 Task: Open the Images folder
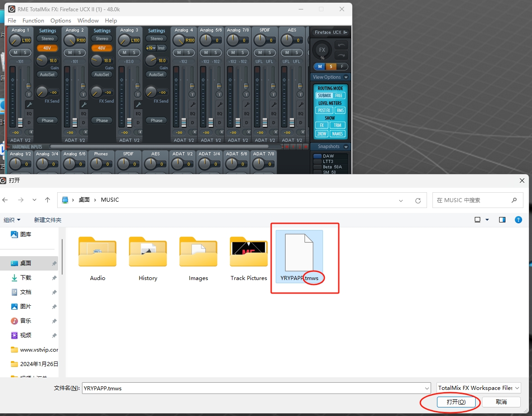(x=199, y=259)
